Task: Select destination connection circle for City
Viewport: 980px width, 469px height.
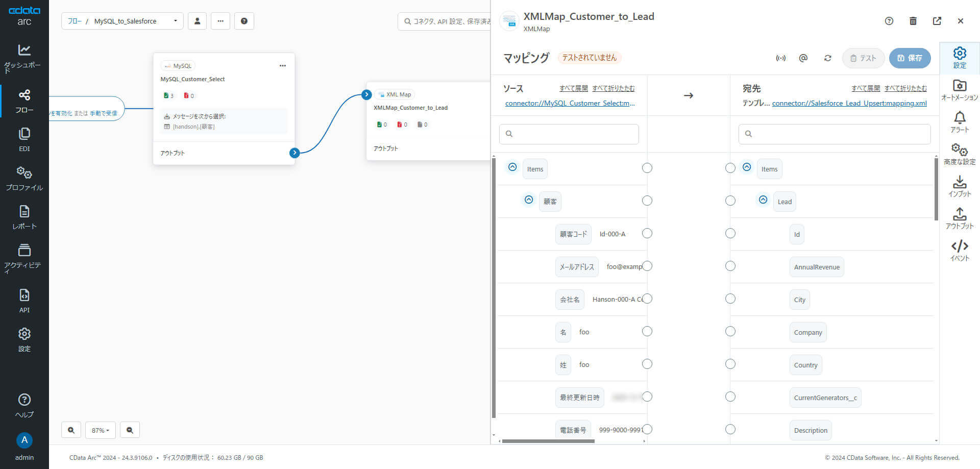Action: point(730,299)
